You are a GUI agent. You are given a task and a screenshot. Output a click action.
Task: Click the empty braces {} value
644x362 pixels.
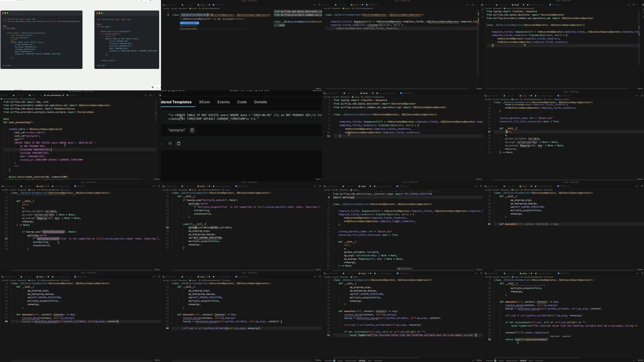pyautogui.click(x=170, y=143)
